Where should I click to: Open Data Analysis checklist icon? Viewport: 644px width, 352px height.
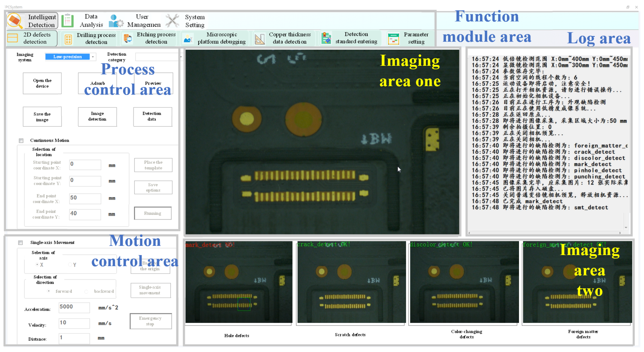(x=68, y=21)
